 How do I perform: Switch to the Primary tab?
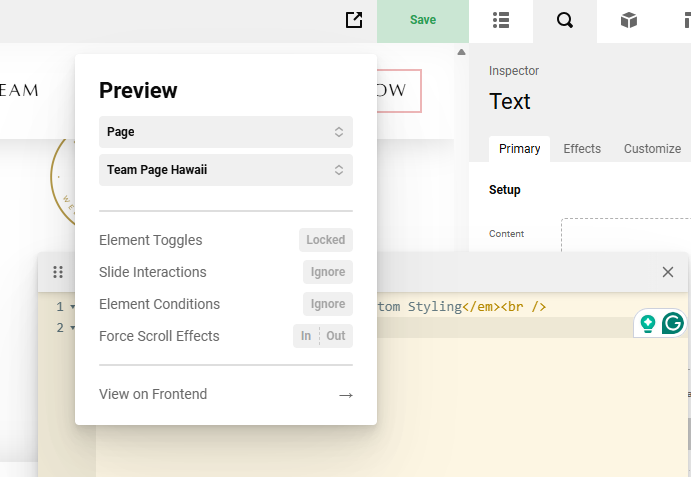coord(519,149)
